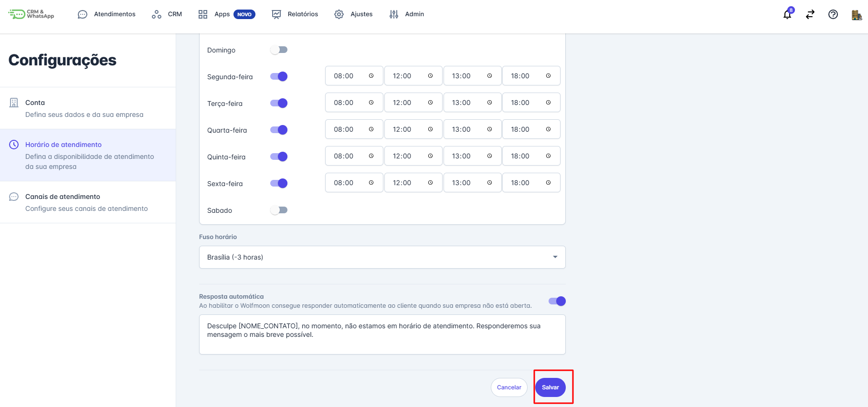This screenshot has height=407, width=868.
Task: Turn off the Resposta automática switch
Action: coord(557,301)
